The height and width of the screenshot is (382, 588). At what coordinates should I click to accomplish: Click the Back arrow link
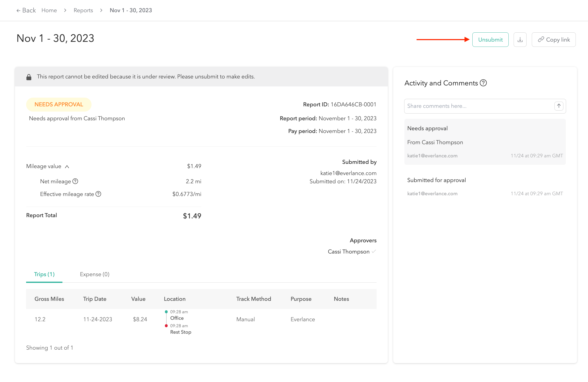[26, 10]
